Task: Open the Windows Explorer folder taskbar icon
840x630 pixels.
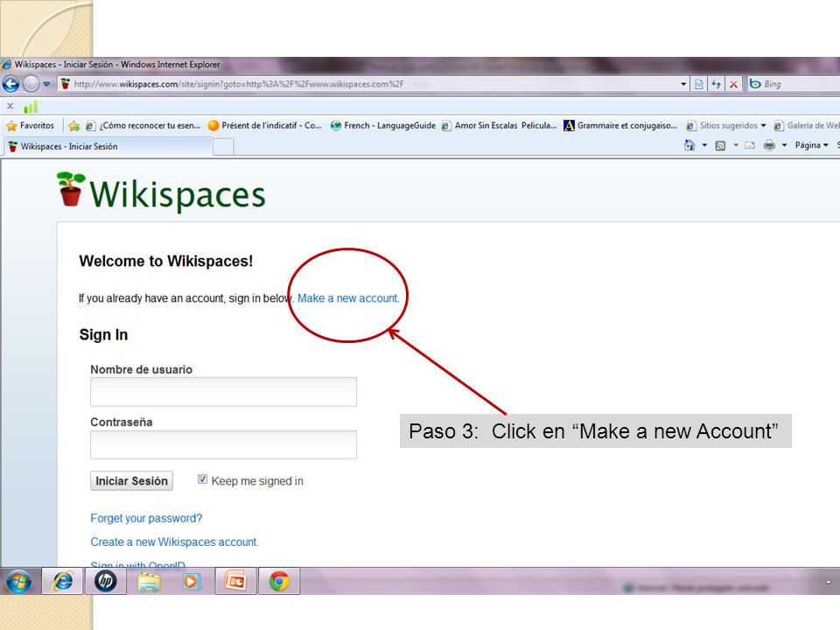Action: [x=149, y=581]
